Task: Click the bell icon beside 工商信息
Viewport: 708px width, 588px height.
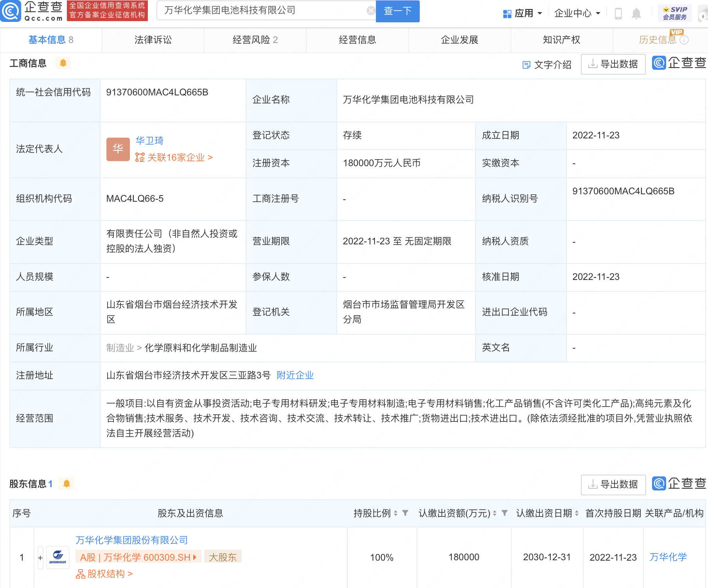Action: 63,63
